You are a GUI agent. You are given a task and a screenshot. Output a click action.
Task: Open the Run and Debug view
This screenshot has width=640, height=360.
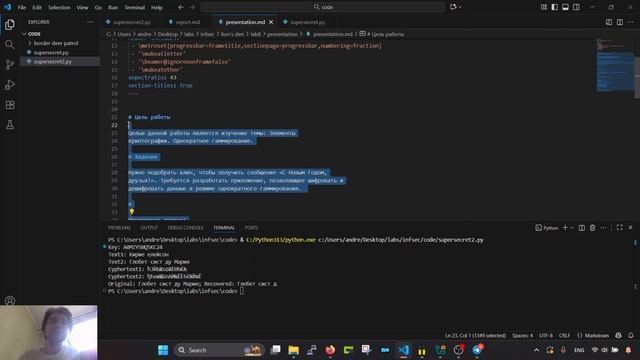(x=10, y=84)
